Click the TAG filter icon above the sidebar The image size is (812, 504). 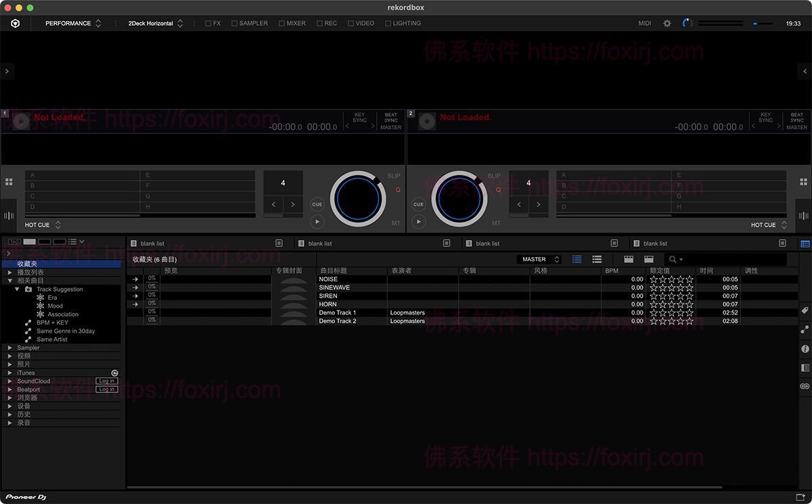click(14, 242)
